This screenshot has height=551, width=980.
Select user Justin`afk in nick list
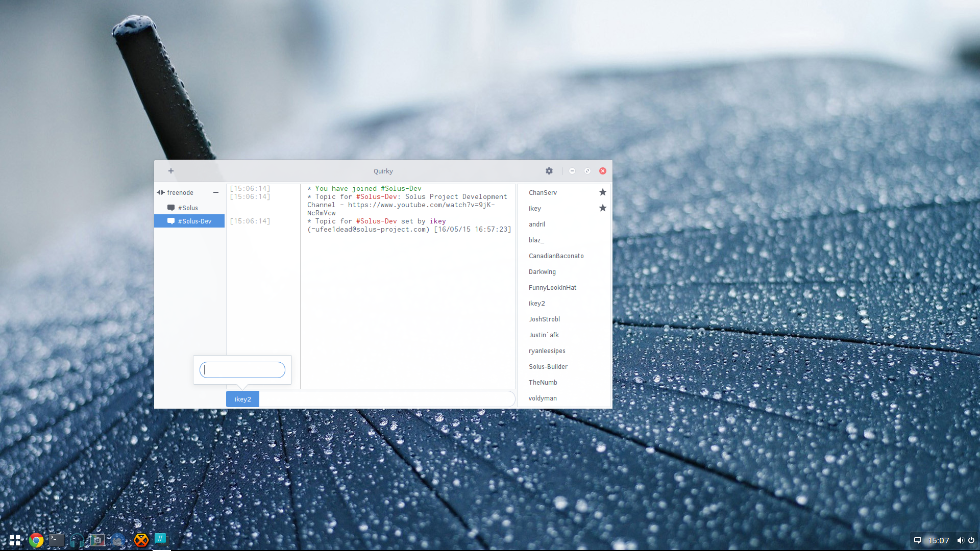[x=565, y=335]
